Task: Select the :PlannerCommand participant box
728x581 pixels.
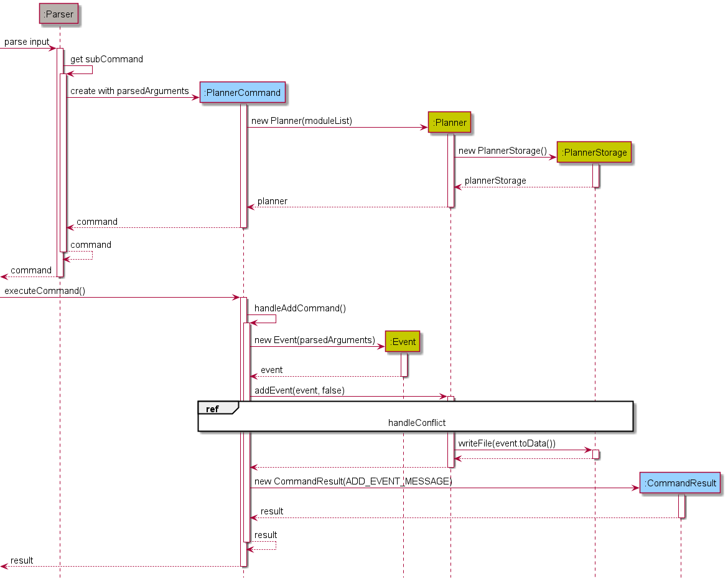Action: (x=242, y=92)
